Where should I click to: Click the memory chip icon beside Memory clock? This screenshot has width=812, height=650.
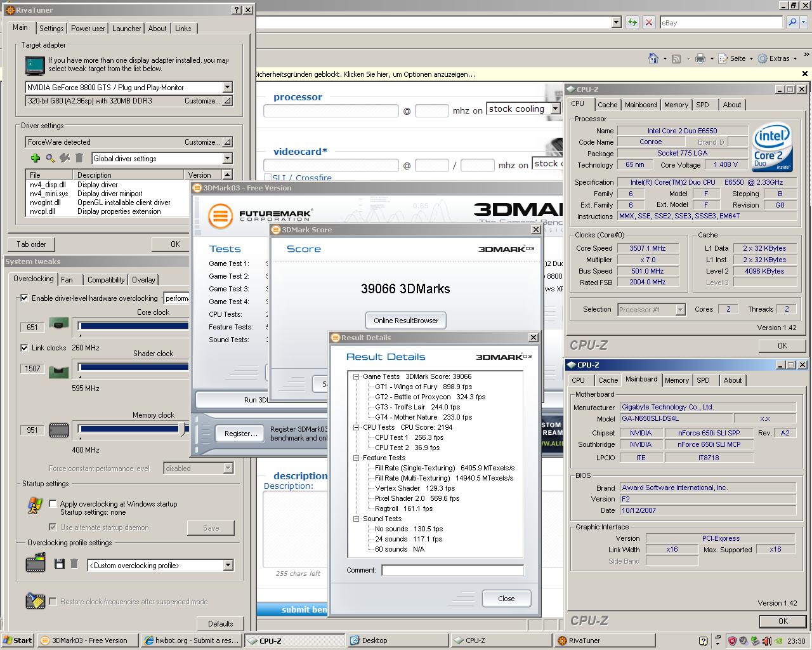coord(59,430)
